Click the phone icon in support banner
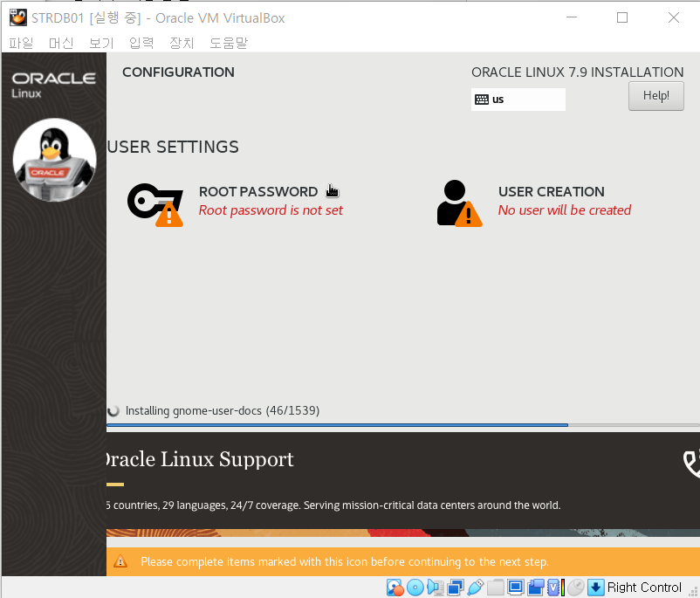Viewport: 700px width, 598px height. (x=691, y=464)
